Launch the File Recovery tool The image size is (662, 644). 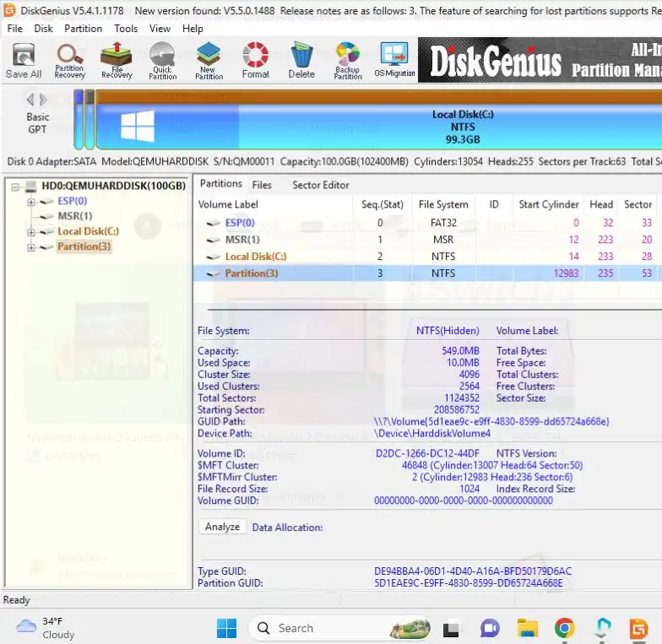117,61
